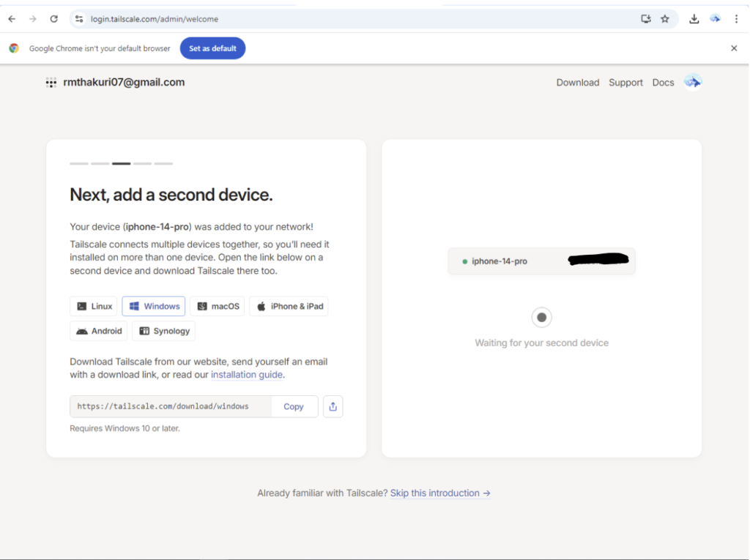Image resolution: width=750 pixels, height=560 pixels.
Task: Click the download URL text field
Action: [171, 406]
